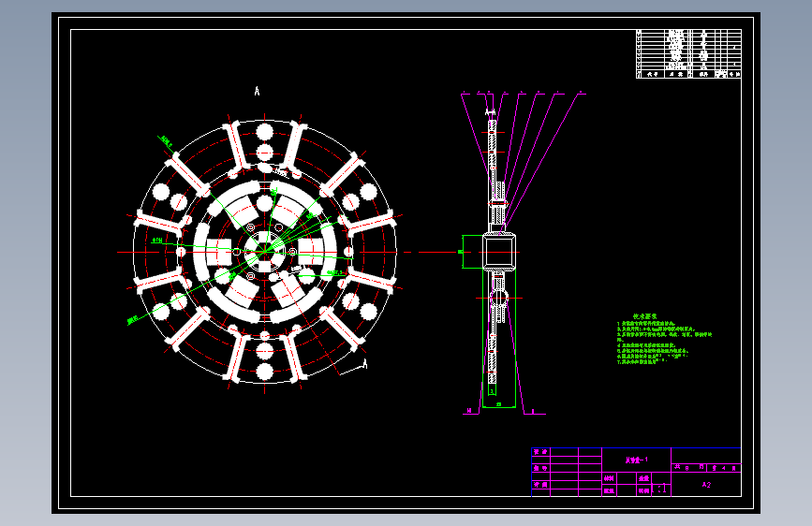Select the first numbered line of the technical requirements
812x526 pixels.
(646, 324)
